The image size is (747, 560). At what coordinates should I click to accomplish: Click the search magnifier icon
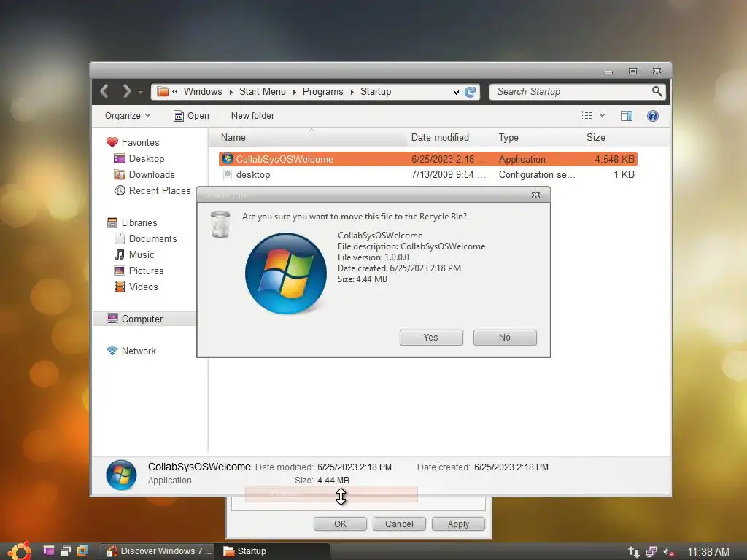(657, 91)
